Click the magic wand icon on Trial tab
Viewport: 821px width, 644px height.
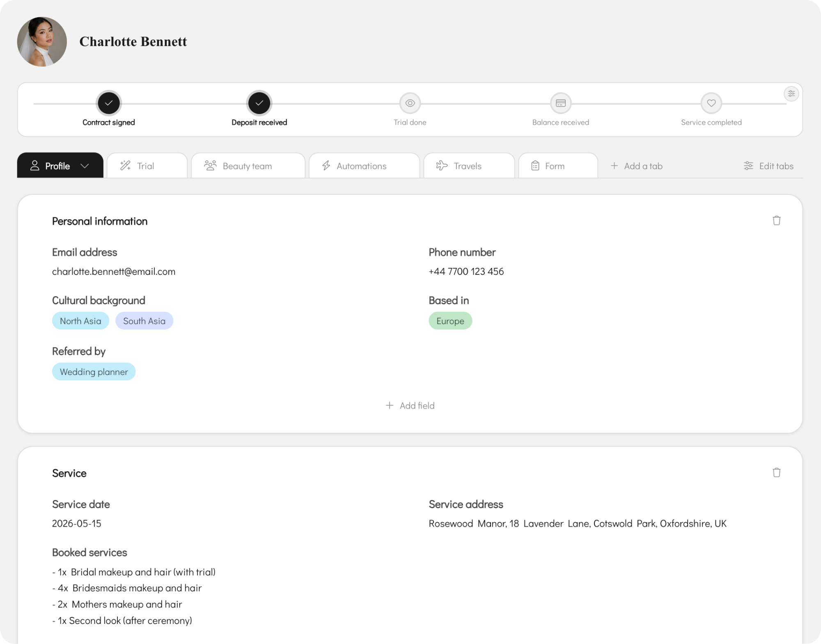(125, 166)
